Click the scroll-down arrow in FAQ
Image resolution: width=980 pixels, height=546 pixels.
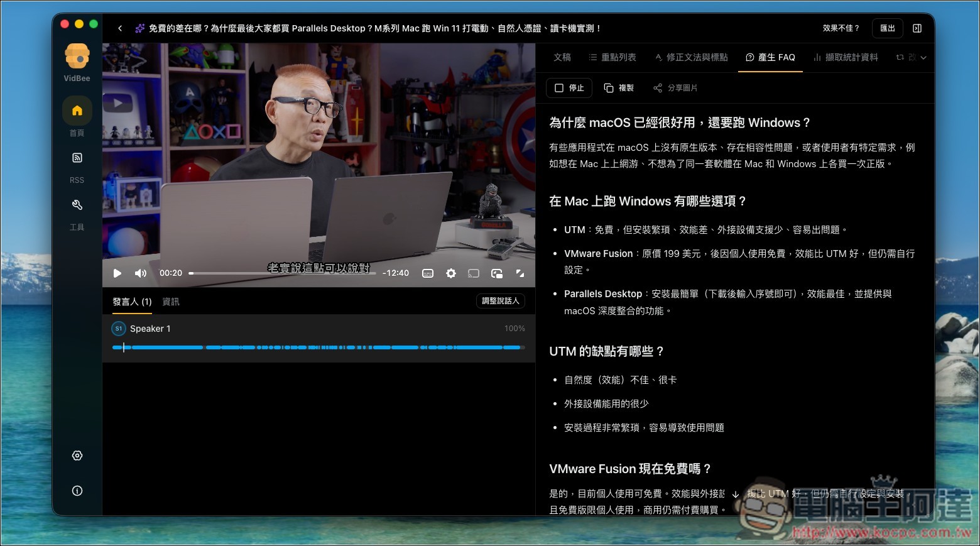[736, 494]
